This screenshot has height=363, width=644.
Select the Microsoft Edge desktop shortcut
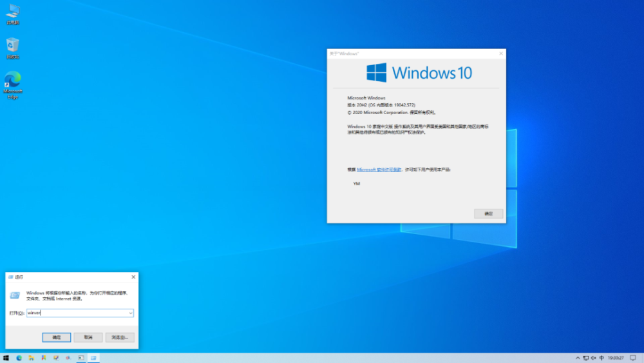pos(13,85)
